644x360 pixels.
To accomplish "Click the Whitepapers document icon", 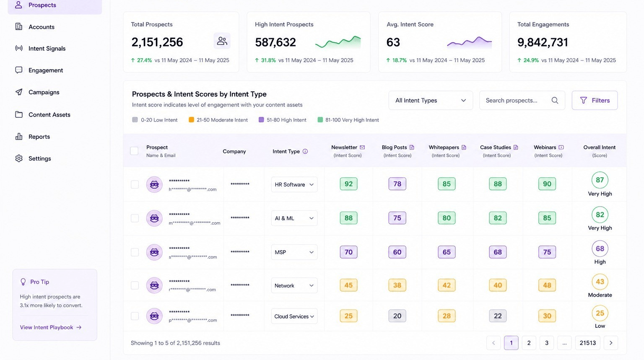I will click(x=464, y=148).
